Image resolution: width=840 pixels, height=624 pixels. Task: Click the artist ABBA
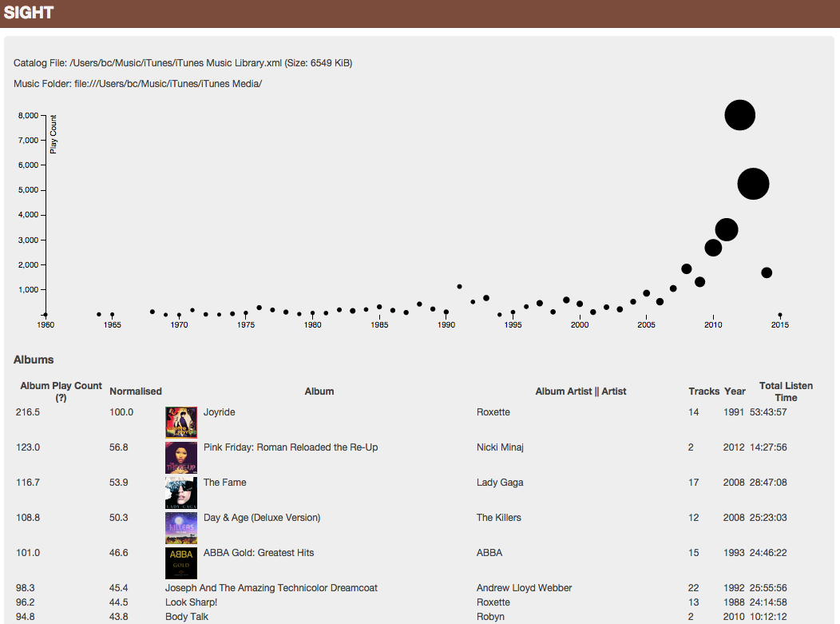coord(489,553)
